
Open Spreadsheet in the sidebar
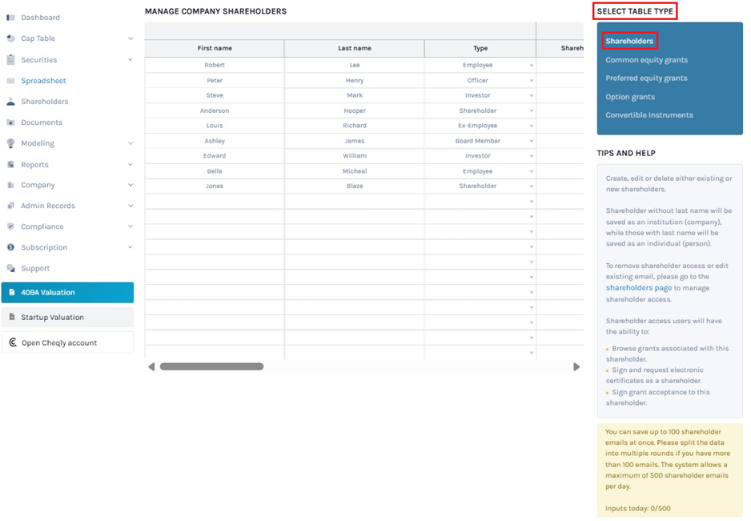pyautogui.click(x=43, y=80)
